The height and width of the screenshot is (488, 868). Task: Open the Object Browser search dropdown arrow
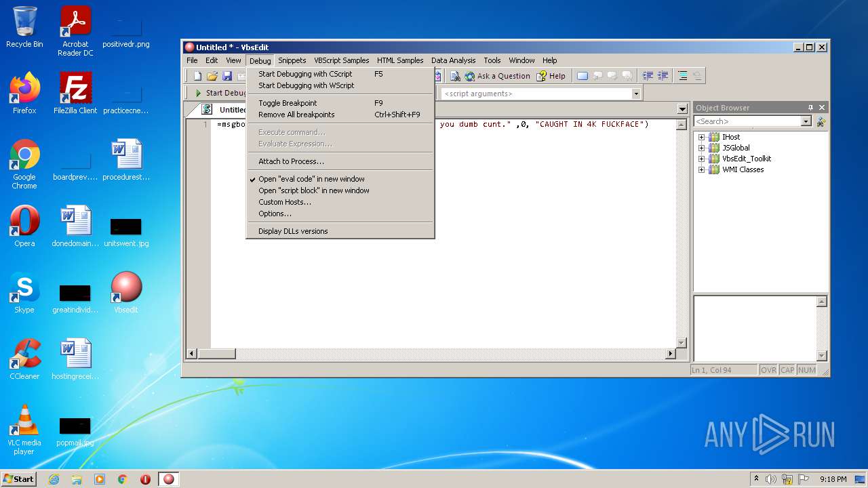pos(806,121)
